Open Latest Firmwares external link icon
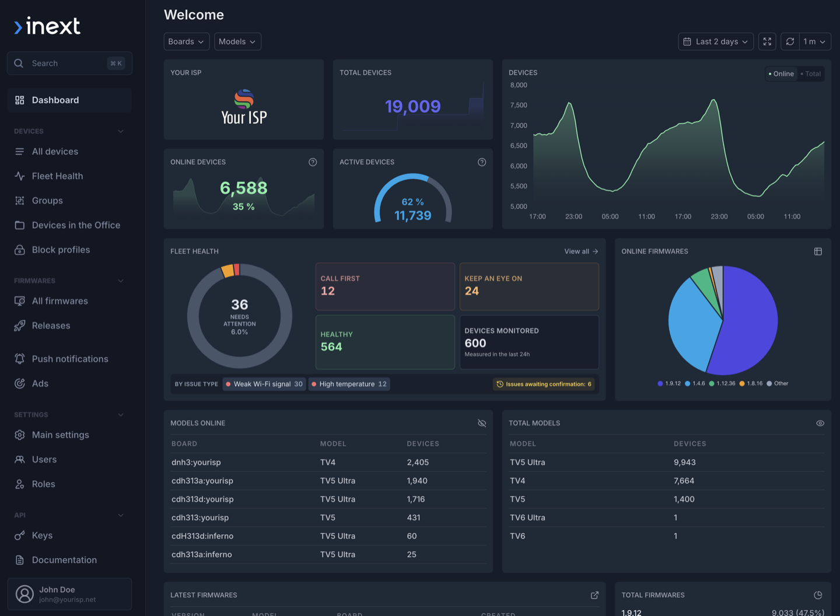 pos(594,595)
